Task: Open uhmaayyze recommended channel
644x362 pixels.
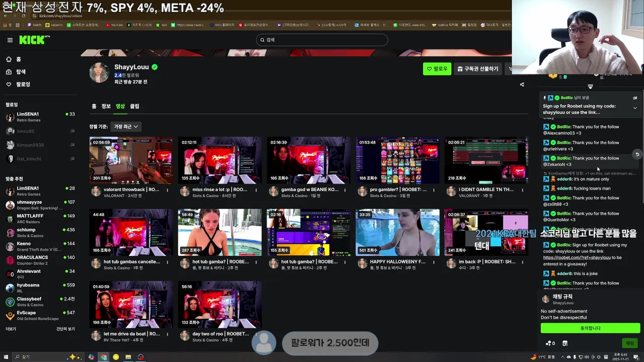Action: click(40, 205)
